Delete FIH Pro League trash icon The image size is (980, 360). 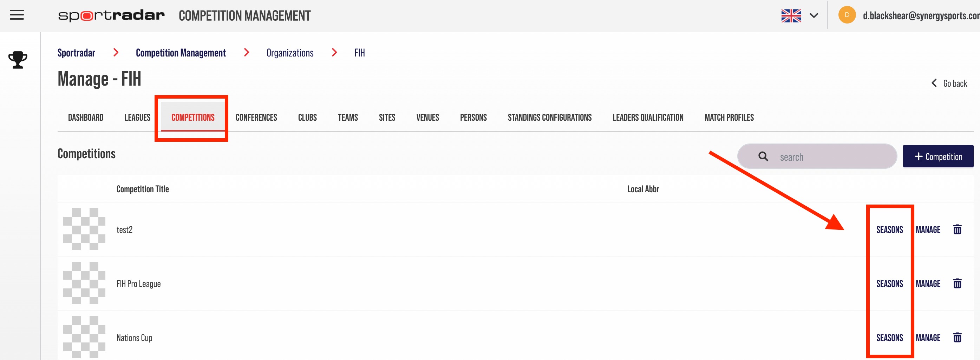click(957, 283)
